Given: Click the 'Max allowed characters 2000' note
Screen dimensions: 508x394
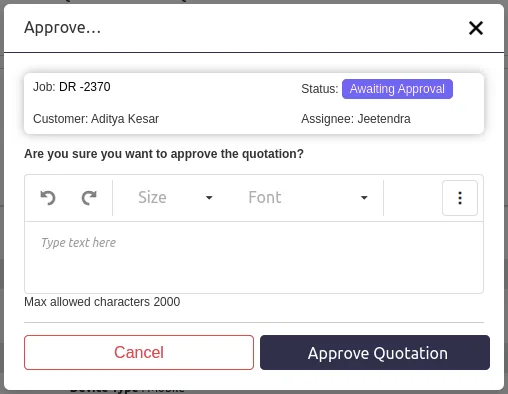Looking at the screenshot, I should (102, 302).
